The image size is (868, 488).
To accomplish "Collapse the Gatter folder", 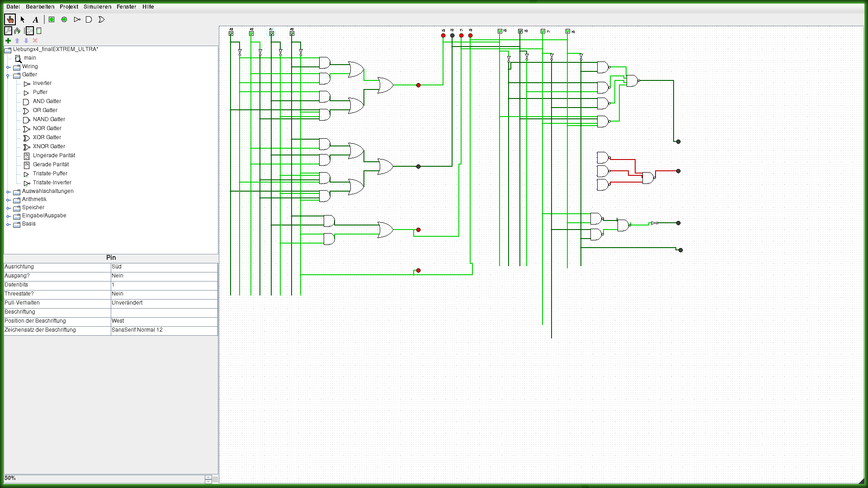I will click(x=8, y=75).
